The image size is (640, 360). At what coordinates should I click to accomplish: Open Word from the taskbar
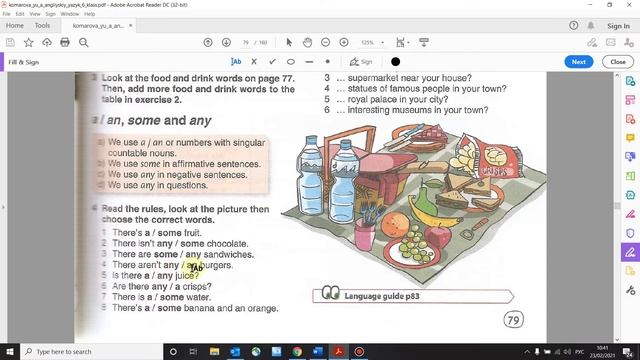point(318,351)
